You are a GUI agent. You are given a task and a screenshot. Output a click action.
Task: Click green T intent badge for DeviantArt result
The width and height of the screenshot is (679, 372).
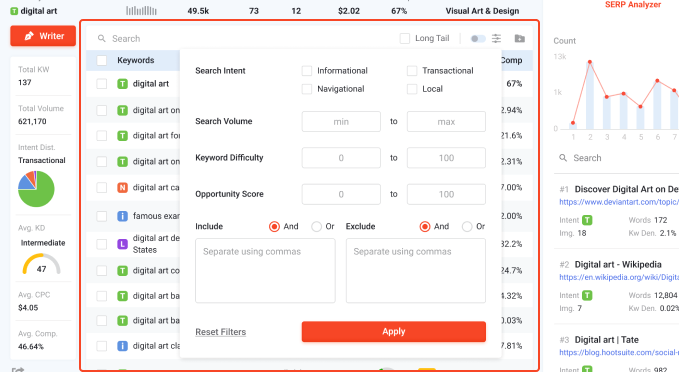(587, 220)
